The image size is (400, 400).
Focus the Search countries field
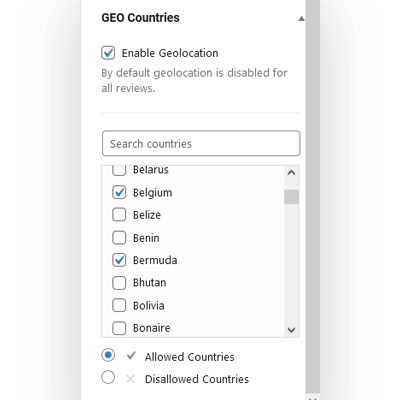201,143
